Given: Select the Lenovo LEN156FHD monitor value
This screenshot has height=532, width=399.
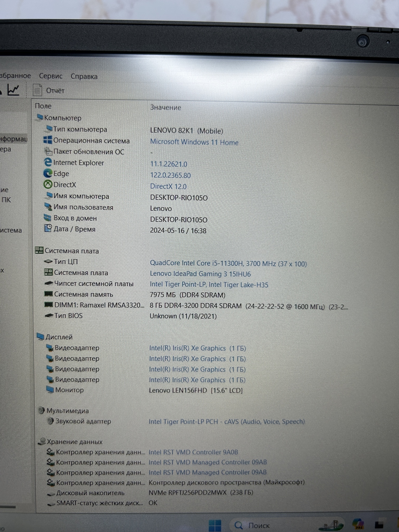Looking at the screenshot, I should [x=196, y=390].
